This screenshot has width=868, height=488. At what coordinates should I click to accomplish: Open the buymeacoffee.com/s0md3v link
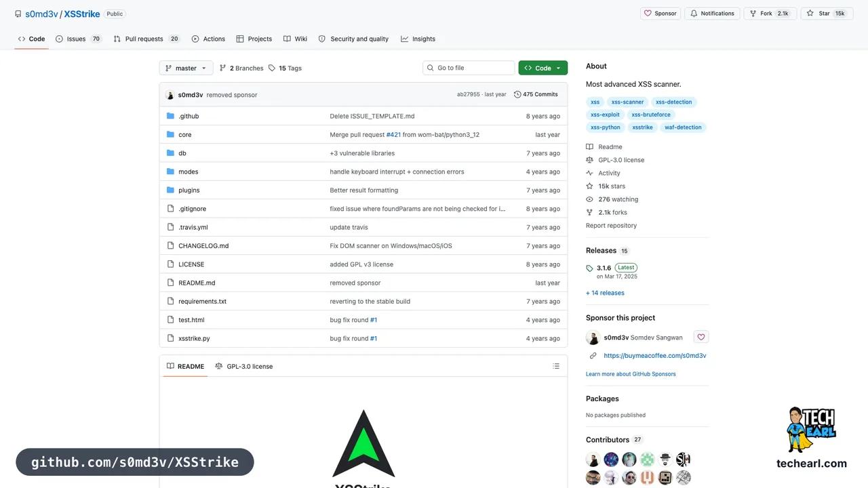[655, 356]
